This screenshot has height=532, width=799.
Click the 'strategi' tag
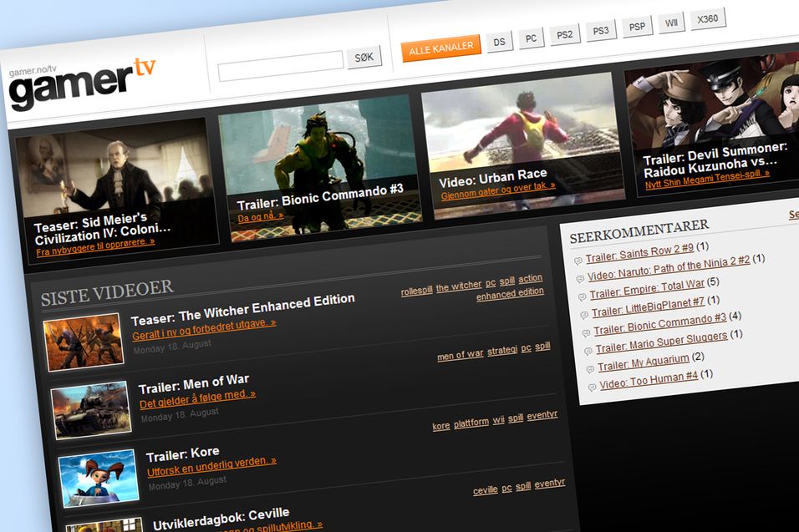pos(502,350)
